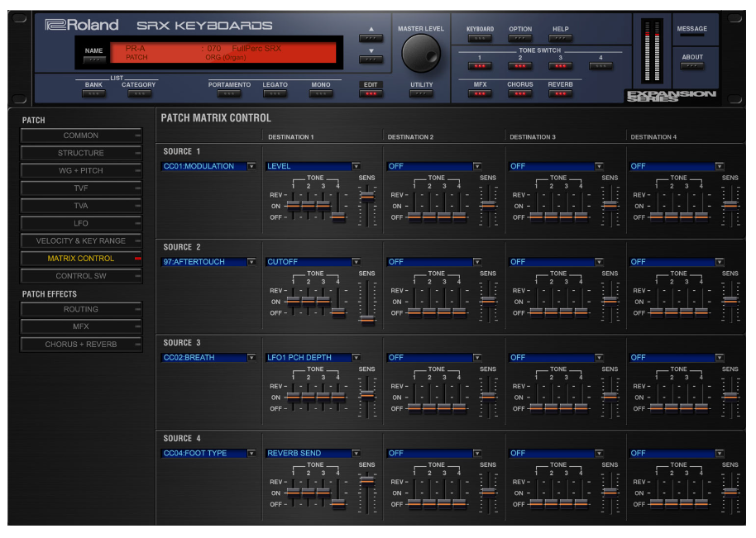Open the MESSAGE button
756x538 pixels.
pyautogui.click(x=691, y=34)
